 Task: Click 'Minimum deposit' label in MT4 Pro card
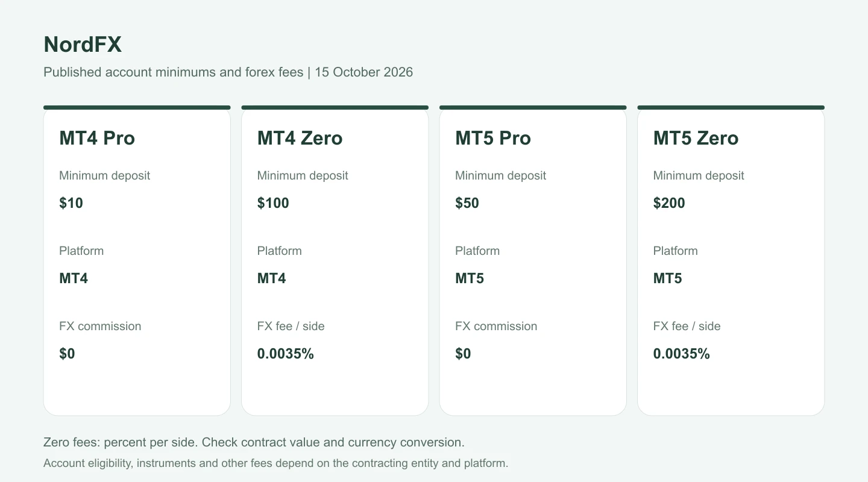pyautogui.click(x=104, y=176)
